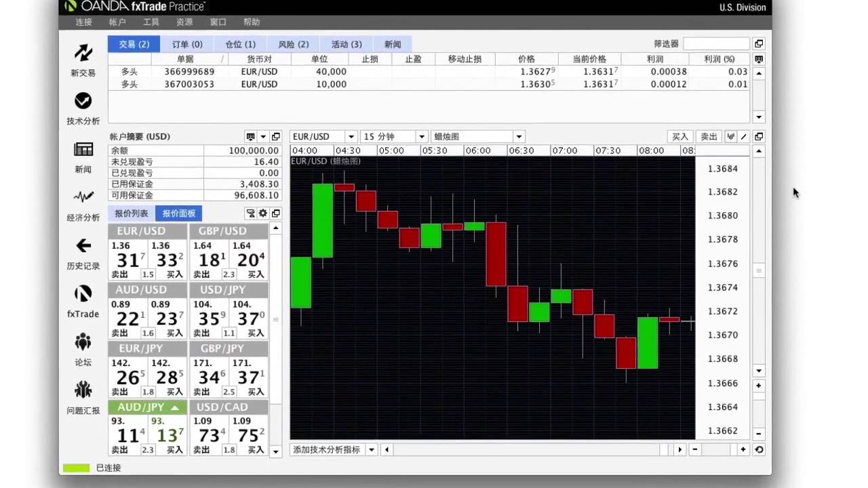The image size is (868, 488).
Task: Open the 帐户 menu
Action: [117, 22]
